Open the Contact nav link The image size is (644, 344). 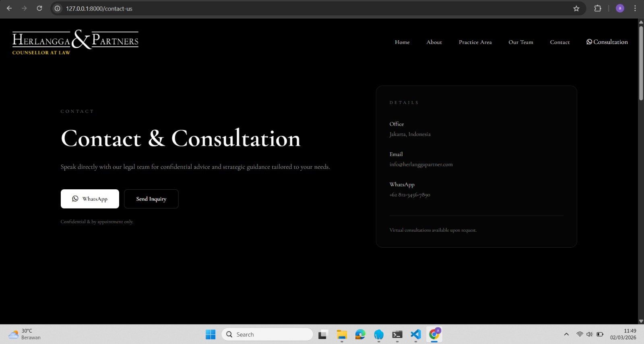pyautogui.click(x=559, y=42)
